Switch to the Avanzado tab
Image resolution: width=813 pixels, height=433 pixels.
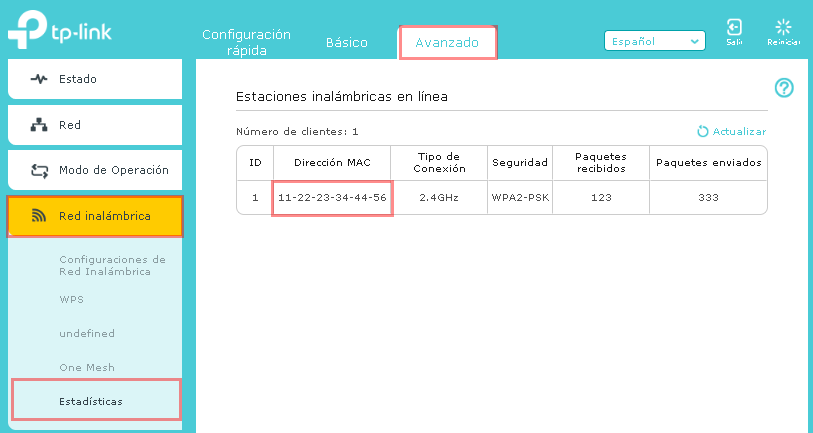(447, 43)
